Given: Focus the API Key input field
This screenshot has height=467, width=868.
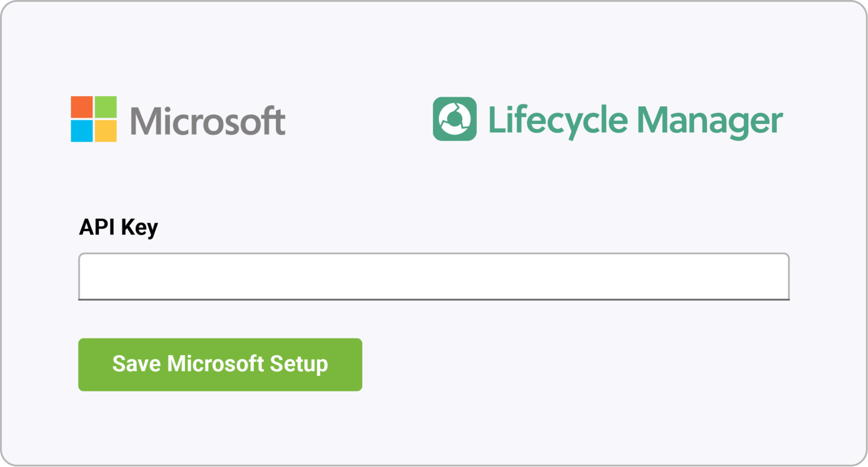Looking at the screenshot, I should (433, 276).
